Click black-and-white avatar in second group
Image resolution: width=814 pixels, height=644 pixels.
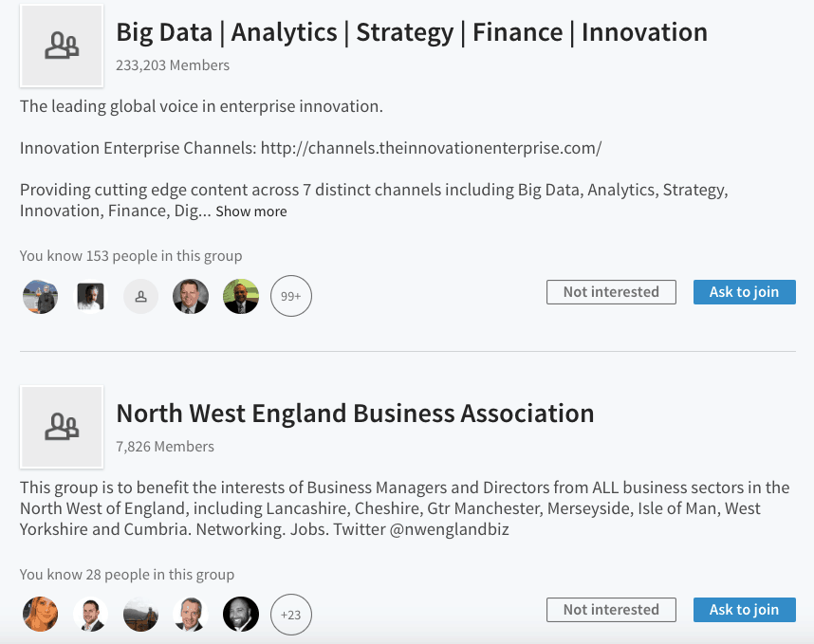pyautogui.click(x=241, y=614)
